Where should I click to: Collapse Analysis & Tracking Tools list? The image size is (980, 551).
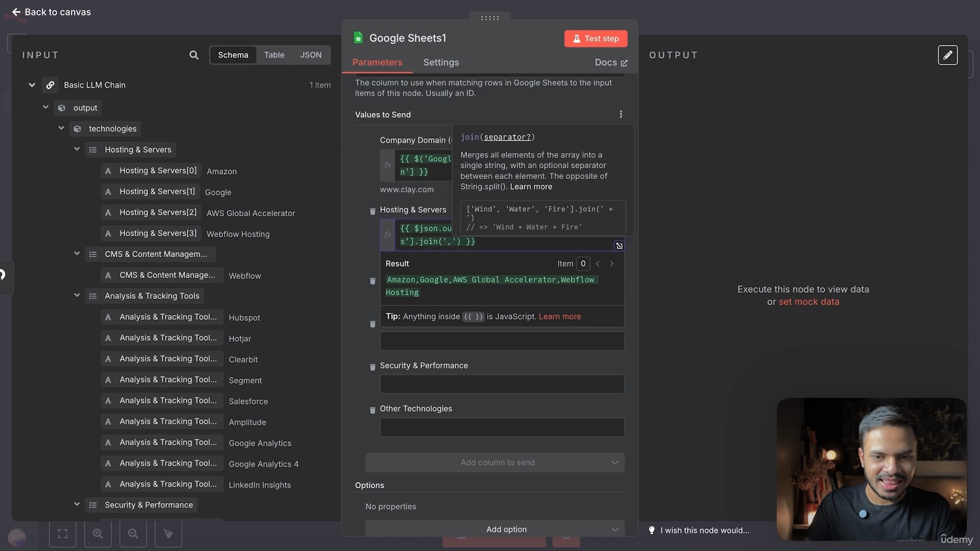[x=77, y=295]
